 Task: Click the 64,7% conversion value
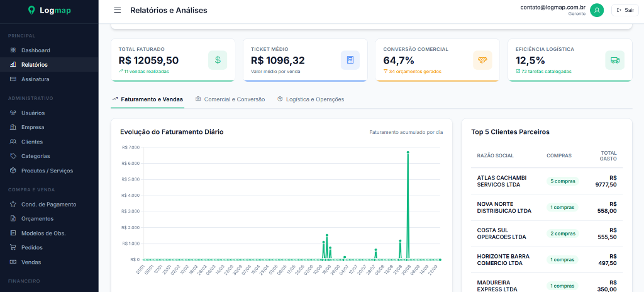click(x=398, y=60)
